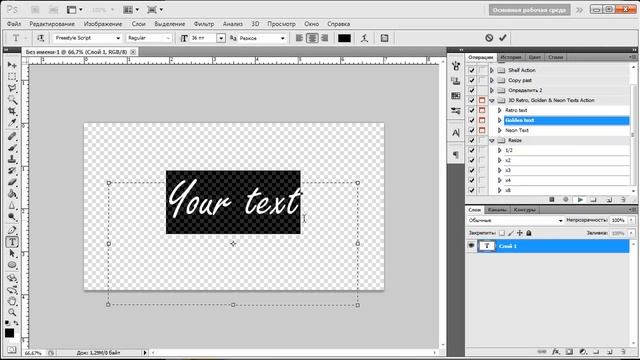
Task: Select the Pen tool
Action: (x=12, y=230)
